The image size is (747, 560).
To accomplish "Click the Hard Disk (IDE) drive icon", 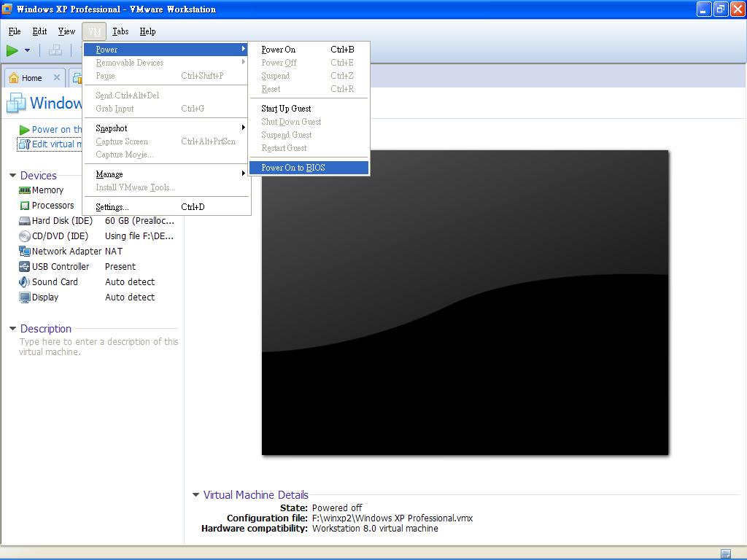I will (x=25, y=221).
